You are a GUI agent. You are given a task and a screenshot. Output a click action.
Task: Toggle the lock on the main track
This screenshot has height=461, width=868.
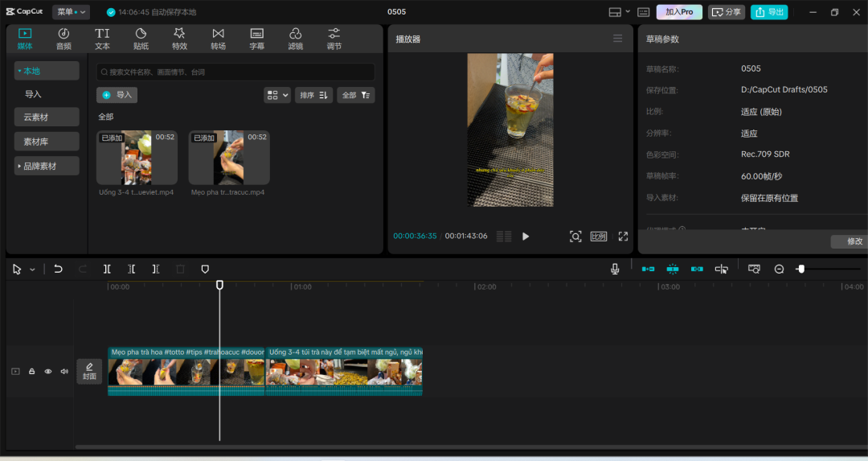(32, 371)
